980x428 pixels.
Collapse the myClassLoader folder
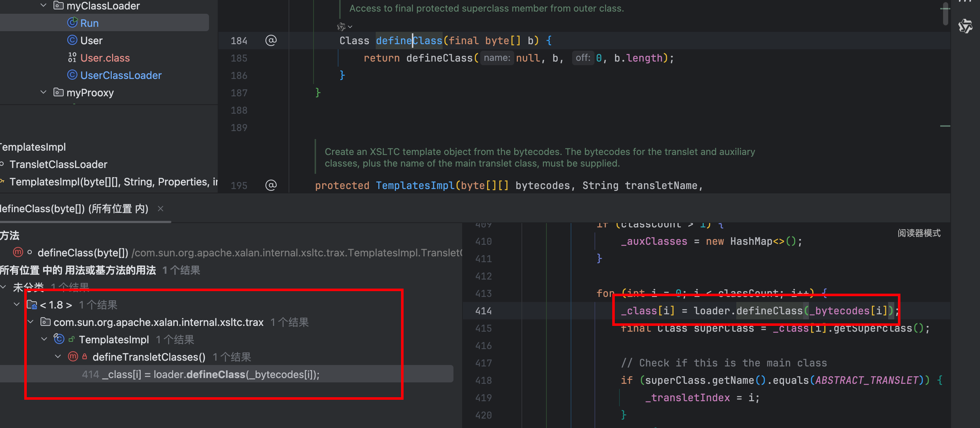tap(43, 5)
